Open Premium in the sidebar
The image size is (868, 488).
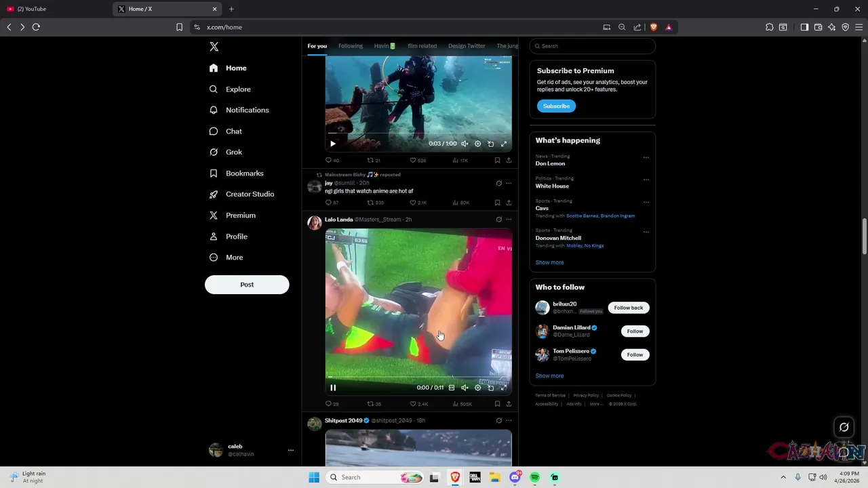tap(233, 215)
